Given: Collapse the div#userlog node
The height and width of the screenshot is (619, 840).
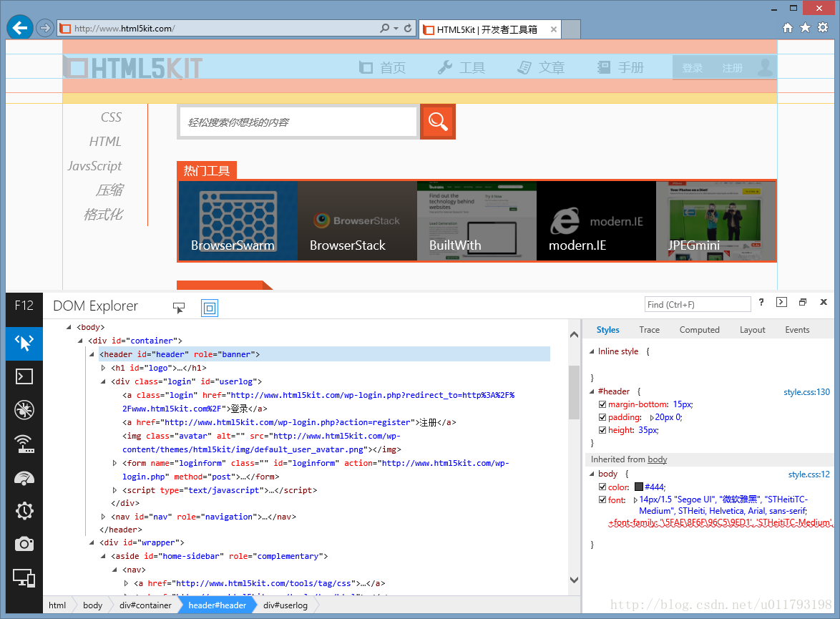Looking at the screenshot, I should (x=104, y=381).
